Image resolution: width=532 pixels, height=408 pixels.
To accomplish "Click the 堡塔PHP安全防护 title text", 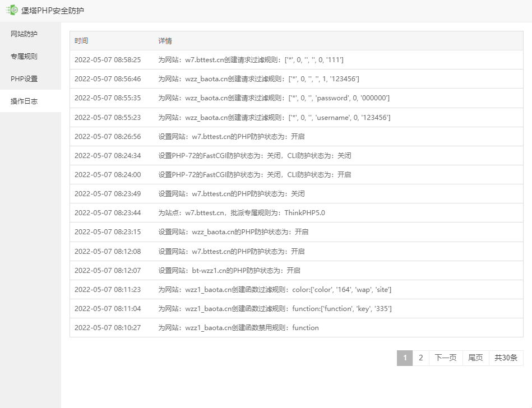I will coord(53,11).
